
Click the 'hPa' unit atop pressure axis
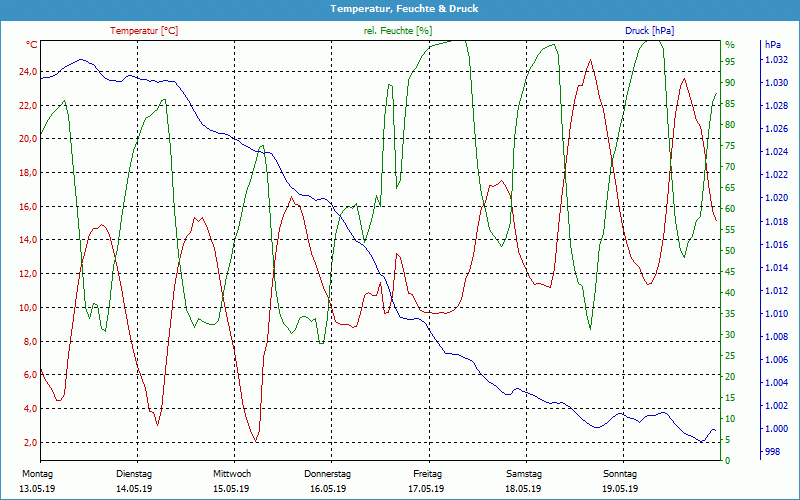(773, 45)
